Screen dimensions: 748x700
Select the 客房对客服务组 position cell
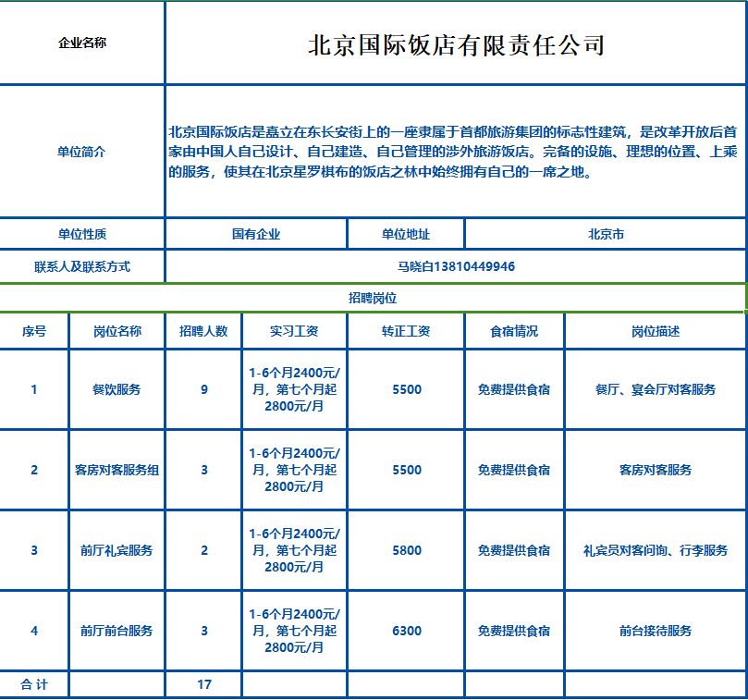coord(117,470)
